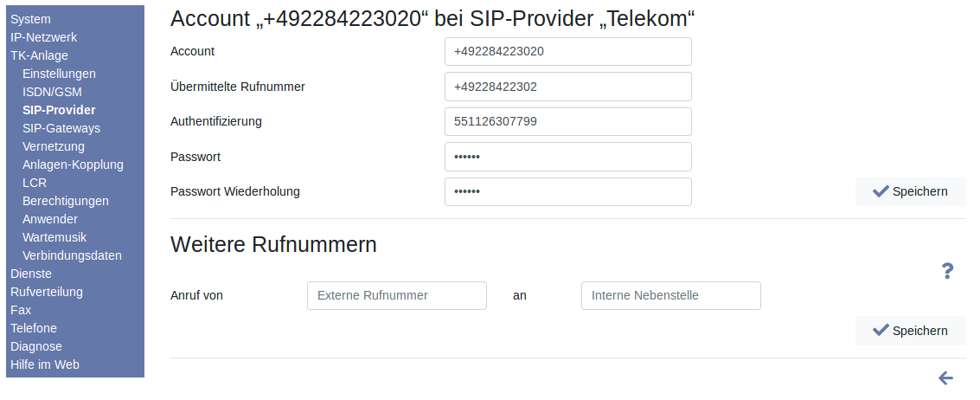Open IP-Netzwerk in the sidebar
The image size is (980, 400).
[43, 37]
